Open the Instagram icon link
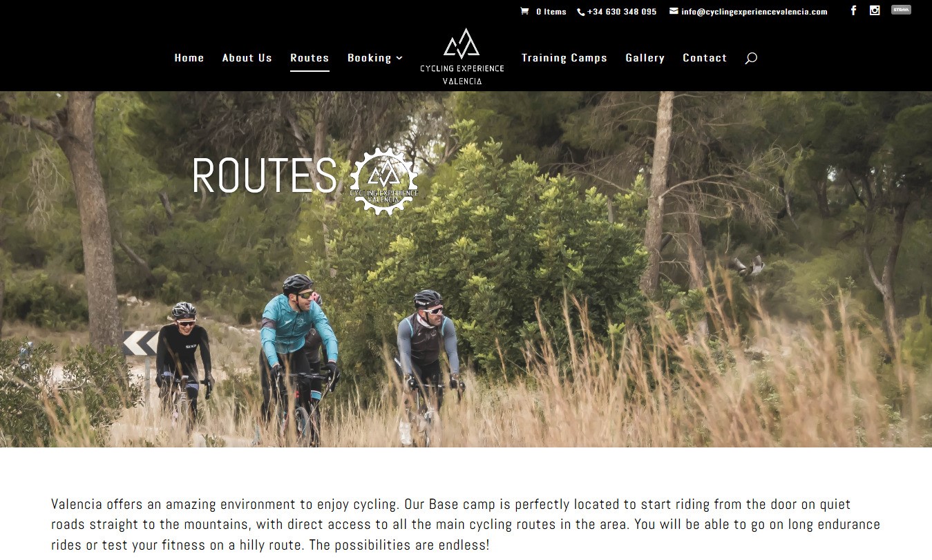932x560 pixels. click(x=875, y=10)
